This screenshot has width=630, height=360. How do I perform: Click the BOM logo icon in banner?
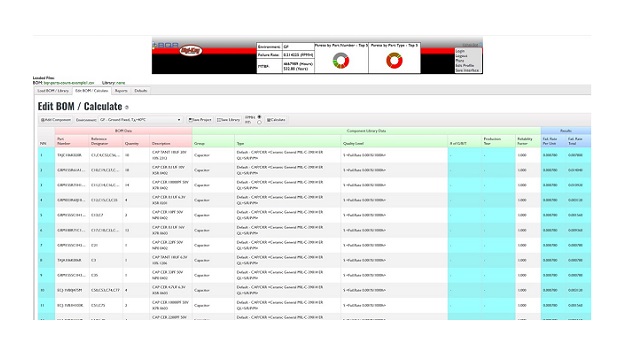pos(166,45)
